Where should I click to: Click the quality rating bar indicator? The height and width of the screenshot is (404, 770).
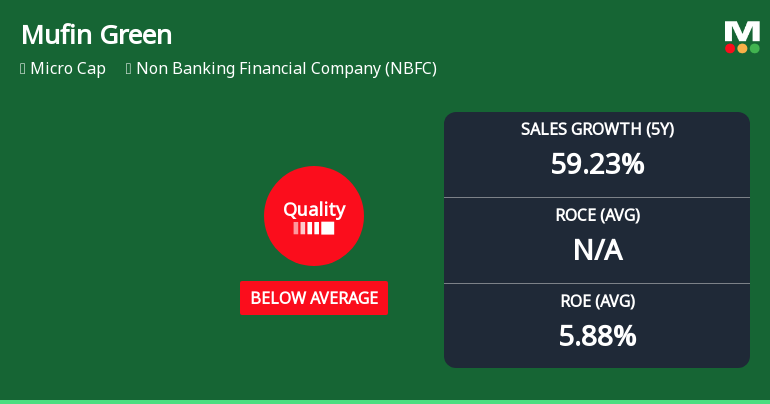click(314, 228)
